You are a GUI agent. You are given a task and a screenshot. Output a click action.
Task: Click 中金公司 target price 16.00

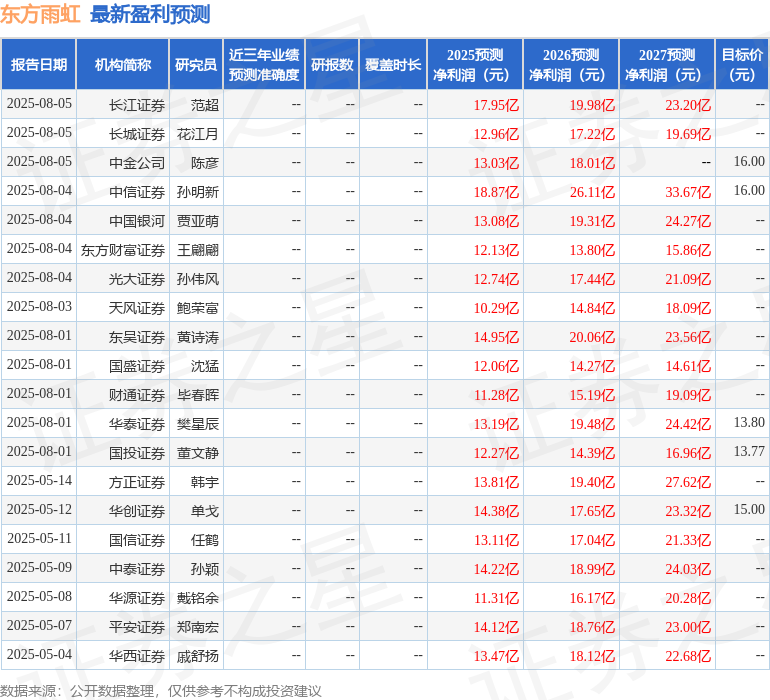click(x=749, y=162)
